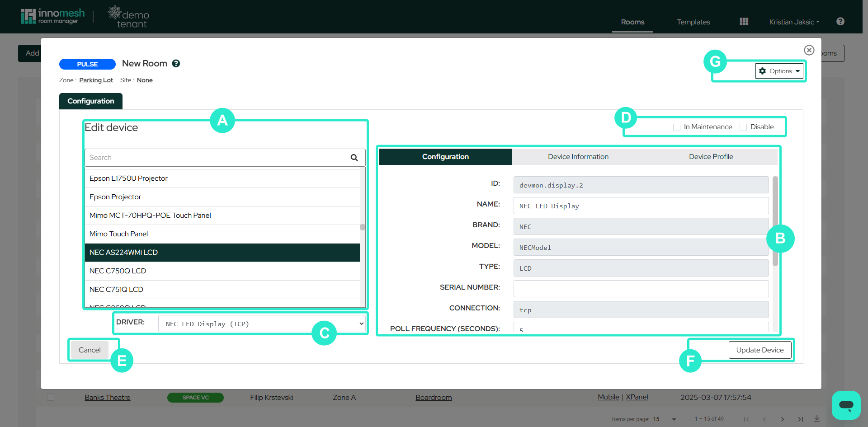This screenshot has width=868, height=427.
Task: Open the Kristian Jaksic user menu
Action: click(x=794, y=22)
